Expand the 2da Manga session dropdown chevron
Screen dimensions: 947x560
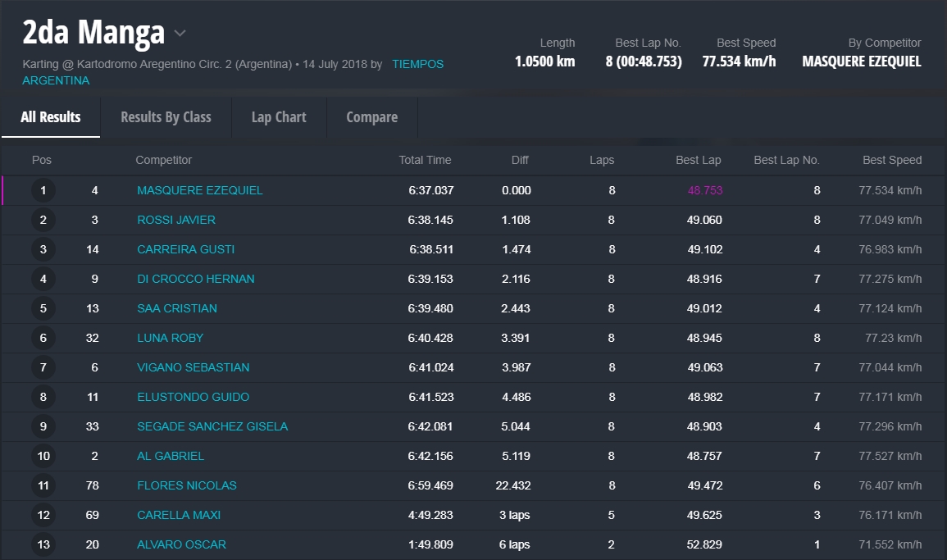point(180,34)
